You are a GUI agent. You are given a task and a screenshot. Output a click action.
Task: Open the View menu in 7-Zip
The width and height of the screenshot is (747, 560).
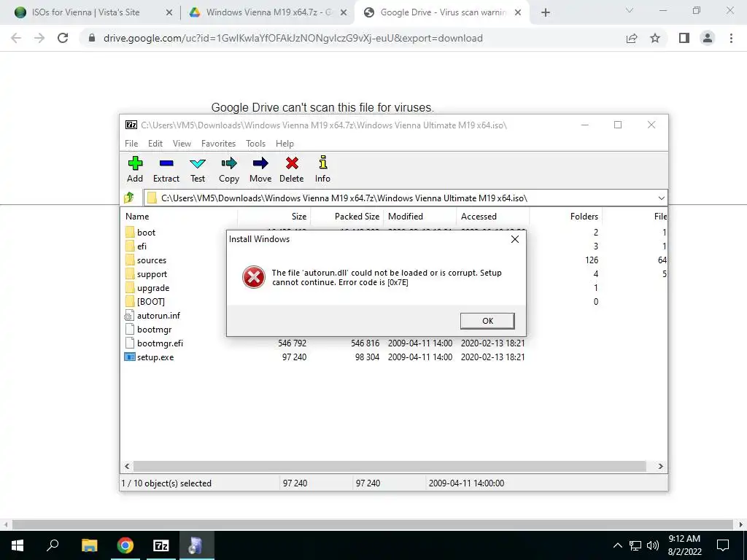pos(182,144)
